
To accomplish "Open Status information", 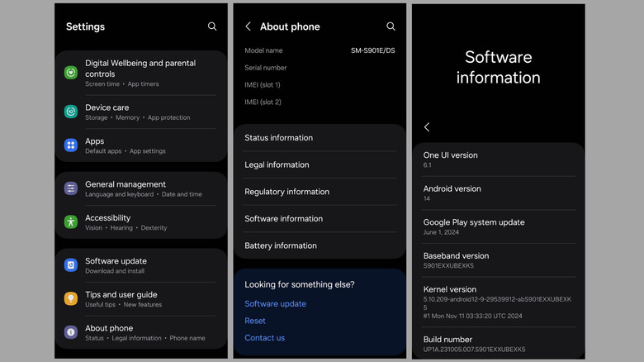I will (x=320, y=138).
